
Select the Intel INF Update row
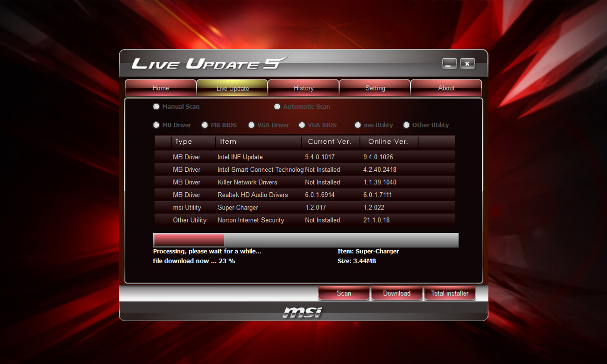pos(304,157)
